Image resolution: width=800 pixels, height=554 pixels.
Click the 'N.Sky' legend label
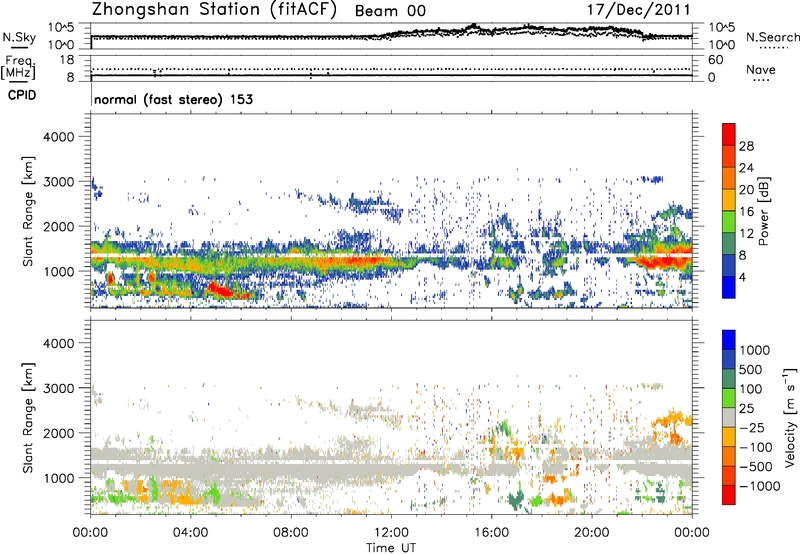point(19,37)
